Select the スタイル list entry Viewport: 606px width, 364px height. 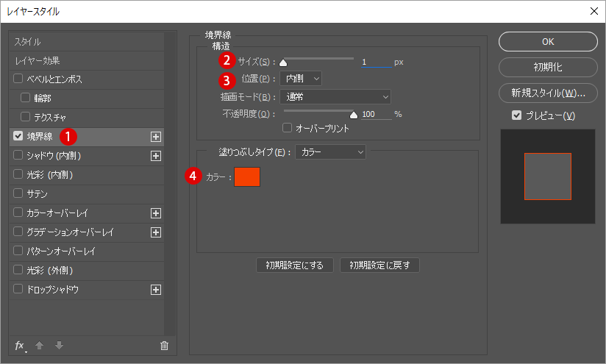coord(87,42)
